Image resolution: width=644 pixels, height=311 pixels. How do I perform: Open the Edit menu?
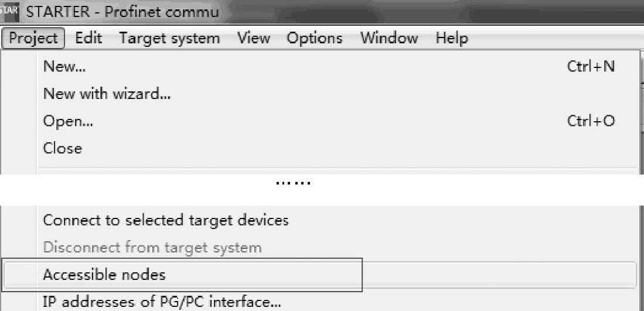[88, 39]
